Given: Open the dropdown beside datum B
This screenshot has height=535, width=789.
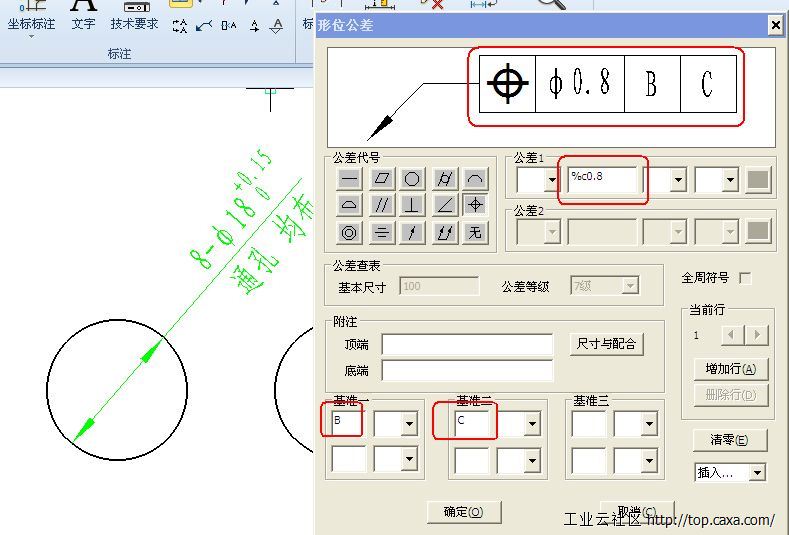Looking at the screenshot, I should click(x=410, y=424).
